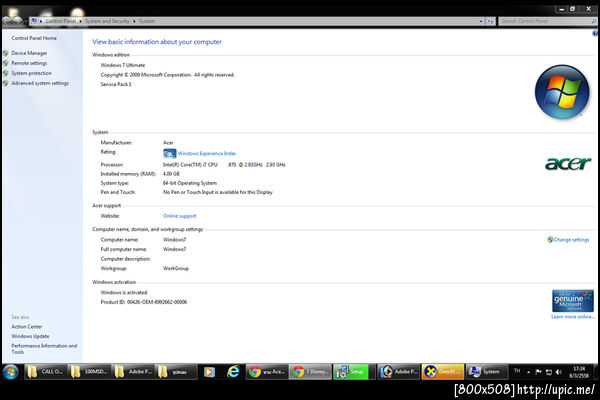Click the address bar refresh button
The width and height of the screenshot is (600, 400).
pyautogui.click(x=491, y=21)
